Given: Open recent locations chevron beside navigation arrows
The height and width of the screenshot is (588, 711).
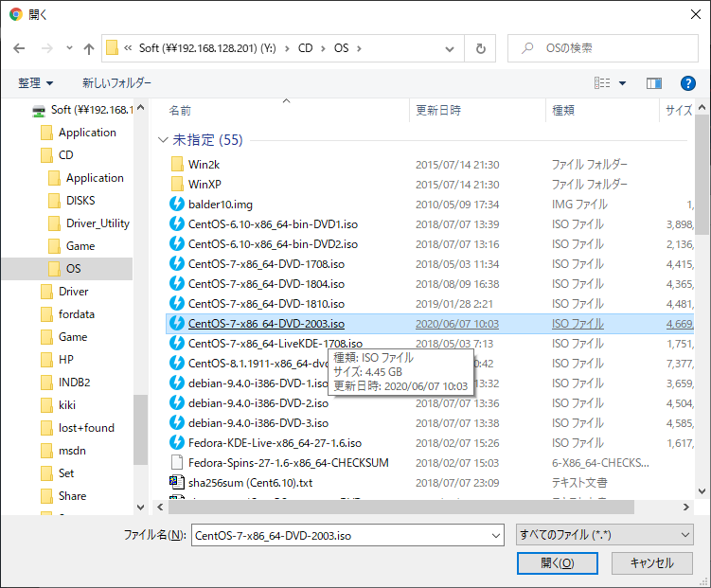Looking at the screenshot, I should coord(69,47).
